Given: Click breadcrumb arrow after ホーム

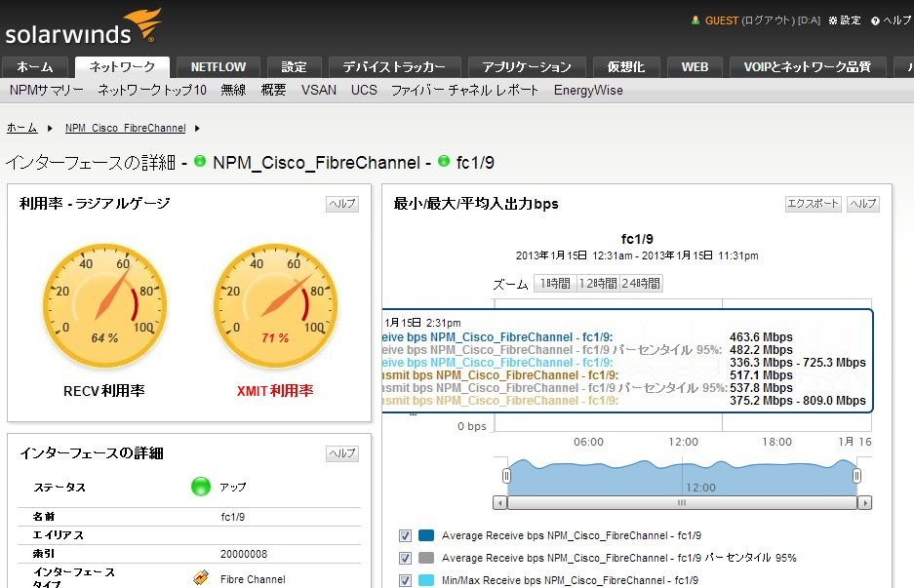Looking at the screenshot, I should 50,128.
